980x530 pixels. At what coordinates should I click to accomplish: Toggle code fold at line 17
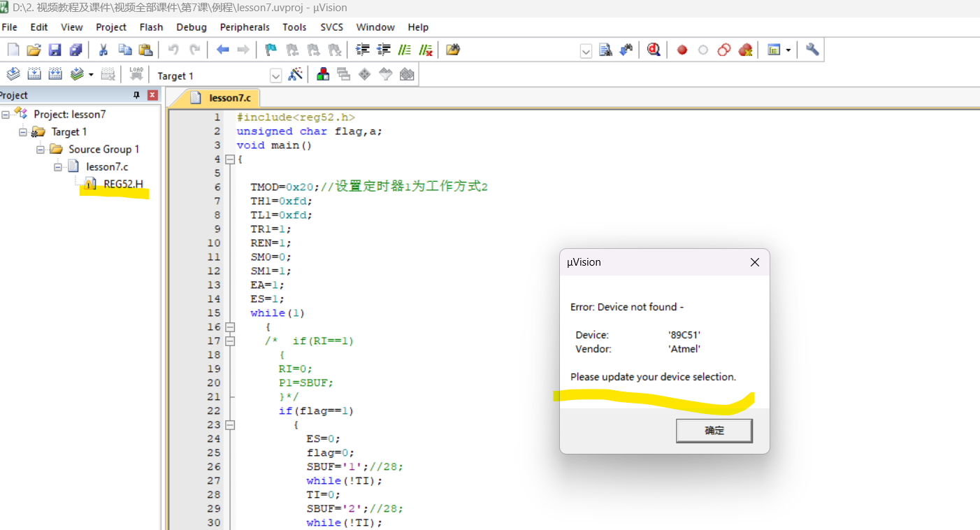[230, 341]
